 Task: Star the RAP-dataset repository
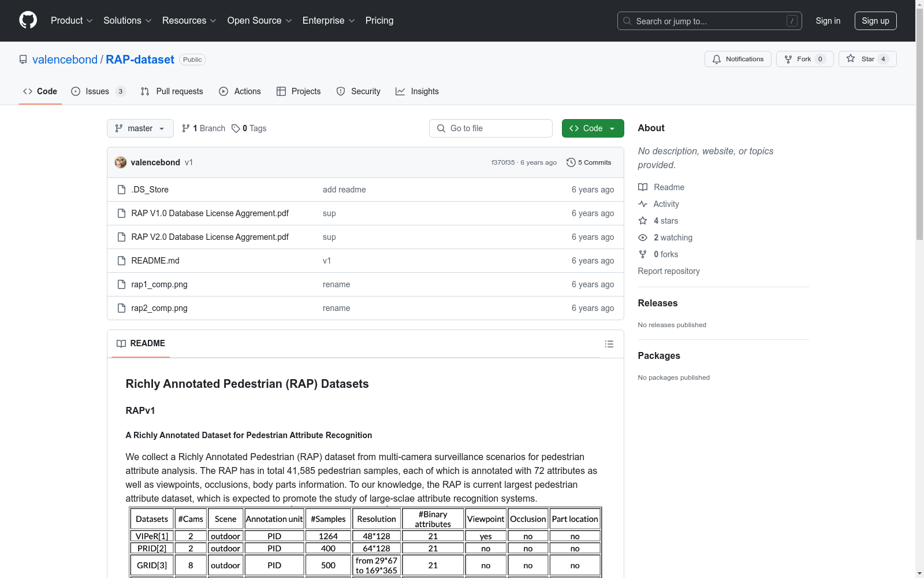pos(867,59)
